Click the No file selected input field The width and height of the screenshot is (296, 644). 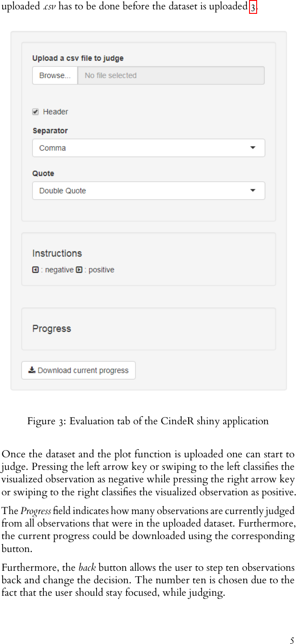pyautogui.click(x=171, y=75)
